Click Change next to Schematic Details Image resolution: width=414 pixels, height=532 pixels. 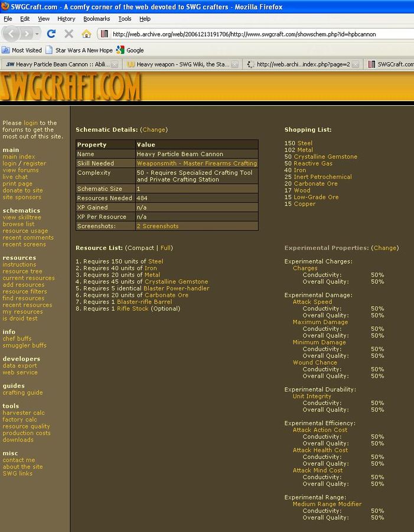[x=154, y=129]
